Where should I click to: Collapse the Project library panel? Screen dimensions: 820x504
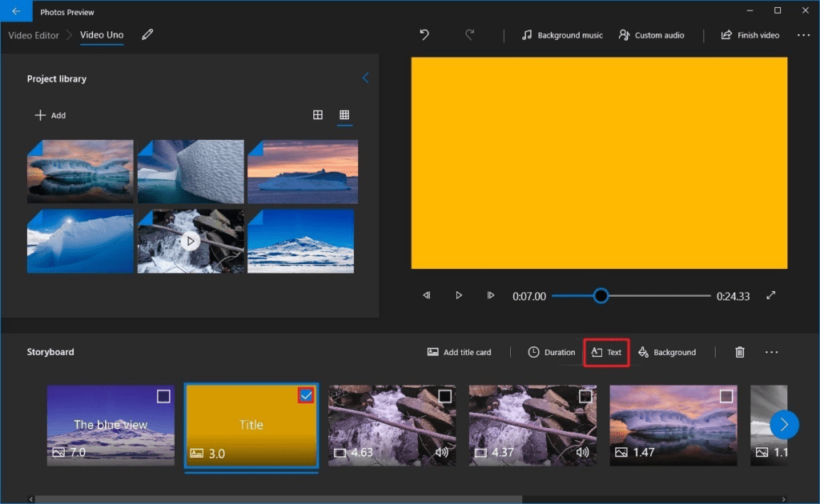(x=366, y=78)
